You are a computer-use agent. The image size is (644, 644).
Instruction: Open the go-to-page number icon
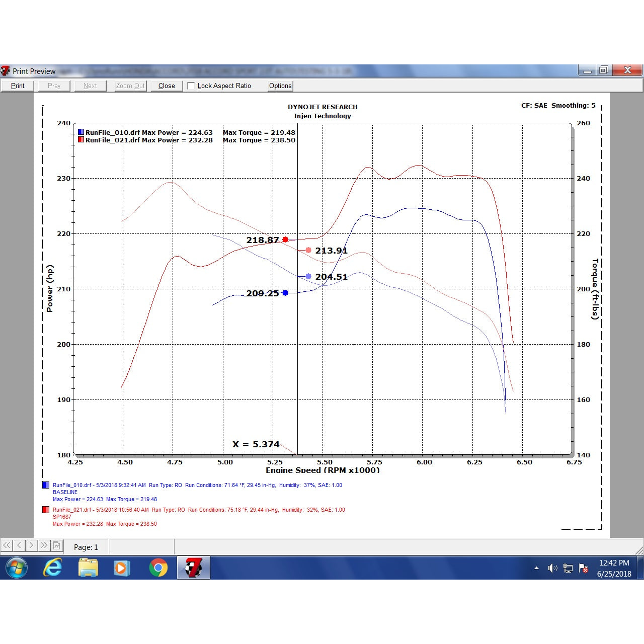point(56,545)
